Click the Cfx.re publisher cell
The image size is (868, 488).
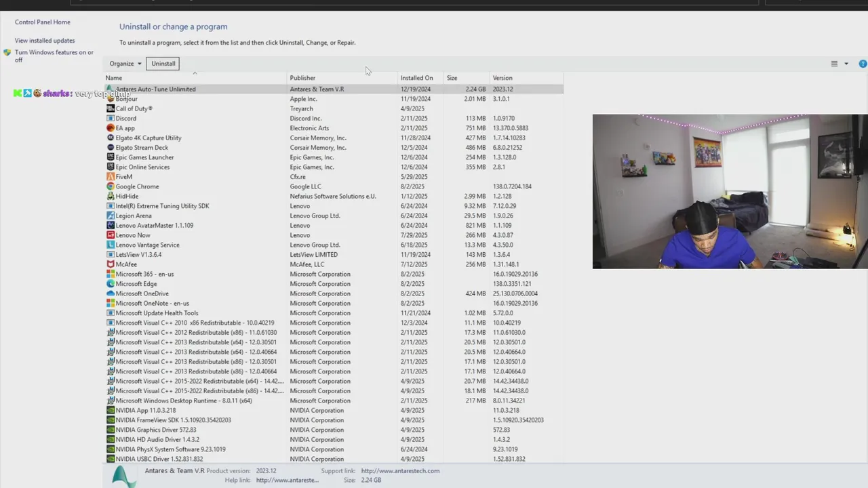click(298, 177)
